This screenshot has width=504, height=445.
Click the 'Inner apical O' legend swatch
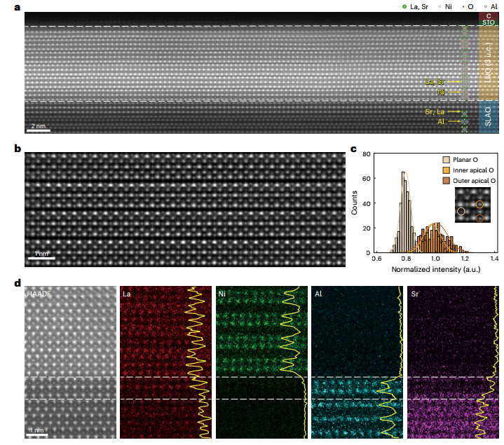pos(446,170)
